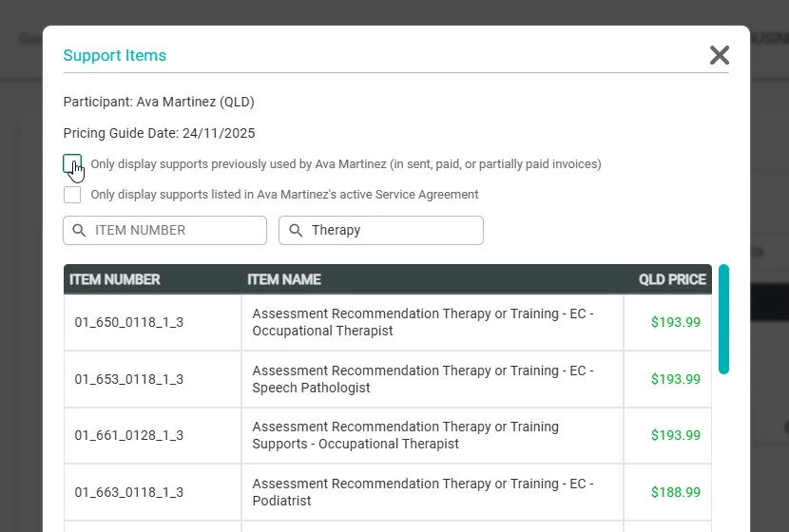789x532 pixels.
Task: Click the QLD PRICE column header
Action: click(x=672, y=279)
